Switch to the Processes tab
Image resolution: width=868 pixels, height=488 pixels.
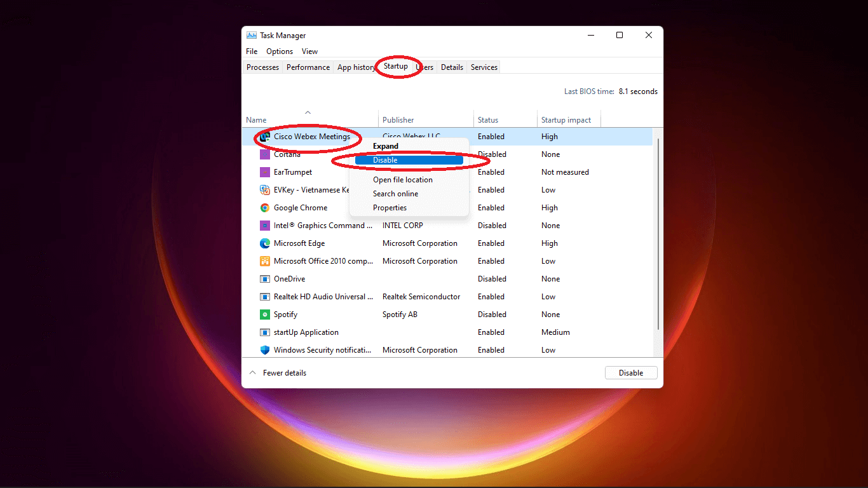click(262, 67)
